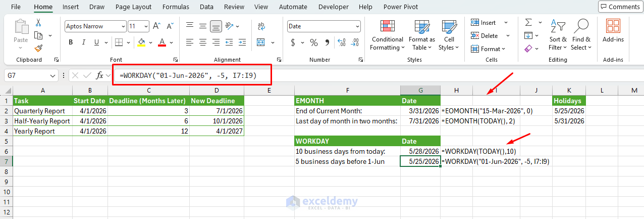The width and height of the screenshot is (644, 219).
Task: Click the Merge & Center icon
Action: [262, 42]
